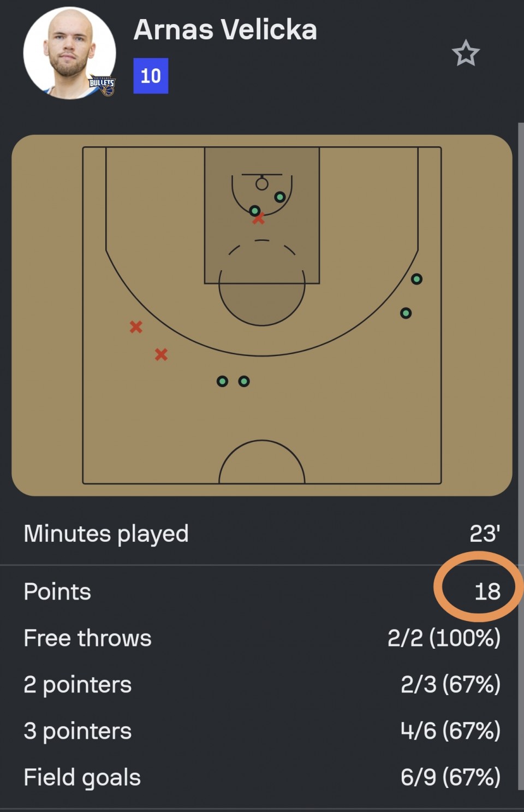Select the 3 pointers stat row
This screenshot has height=812, width=524.
tap(262, 731)
